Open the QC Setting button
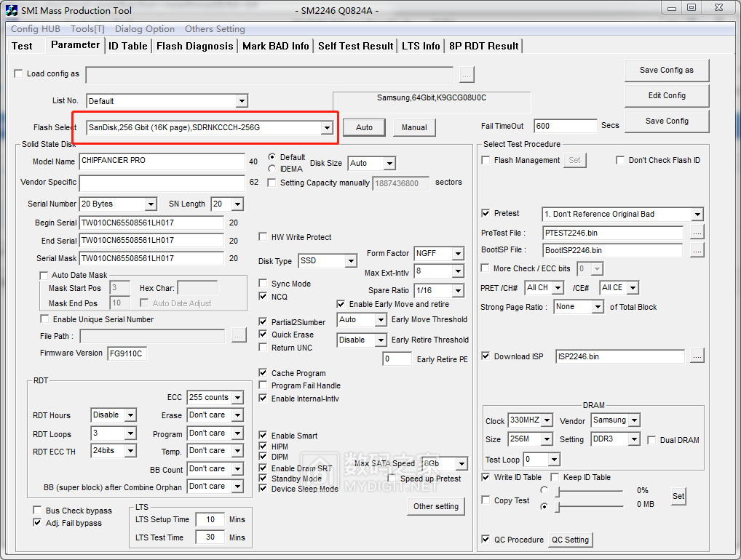Screen dimensions: 741x560 570,540
